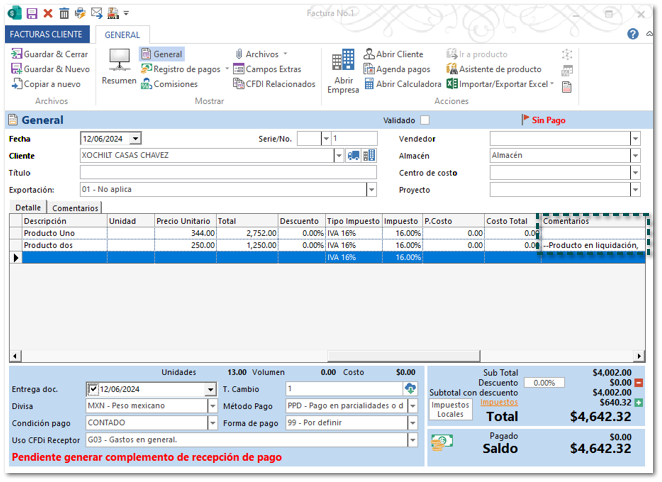Image resolution: width=662 pixels, height=482 pixels.
Task: Toggle the Entrega doc. date checkbox
Action: pyautogui.click(x=93, y=389)
